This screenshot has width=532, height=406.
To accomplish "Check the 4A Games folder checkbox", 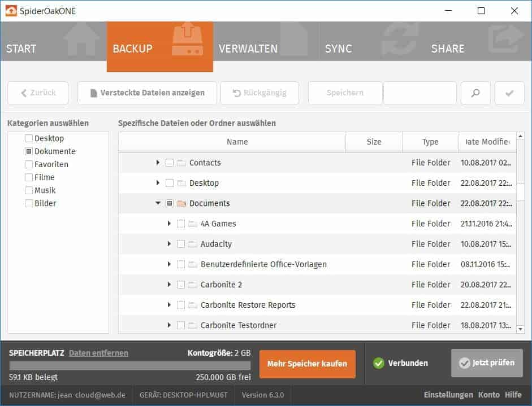I will click(181, 224).
